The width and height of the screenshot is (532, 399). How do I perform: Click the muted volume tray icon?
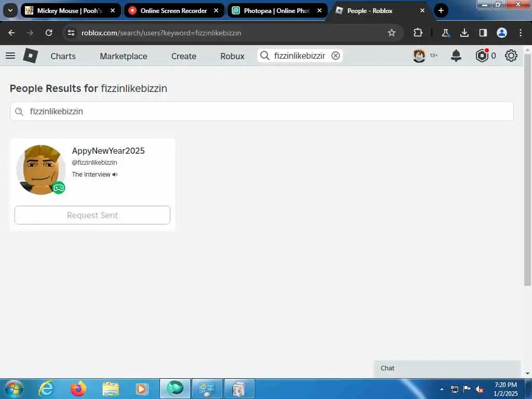tap(480, 390)
